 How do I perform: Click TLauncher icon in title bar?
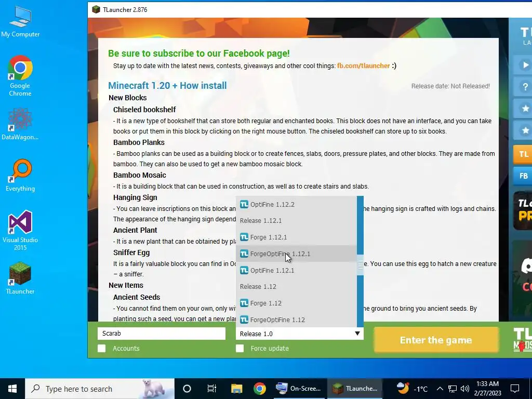click(96, 9)
